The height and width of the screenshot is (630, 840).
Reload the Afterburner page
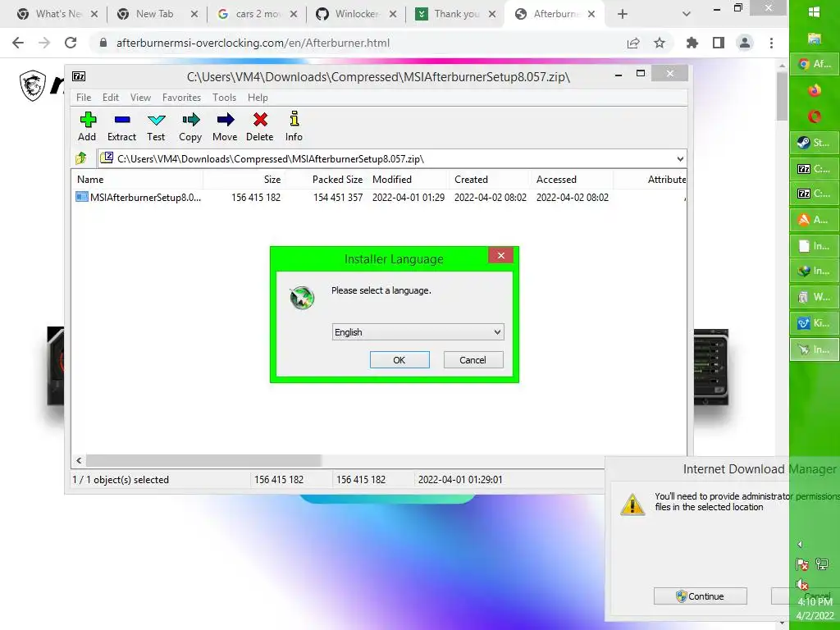click(71, 43)
